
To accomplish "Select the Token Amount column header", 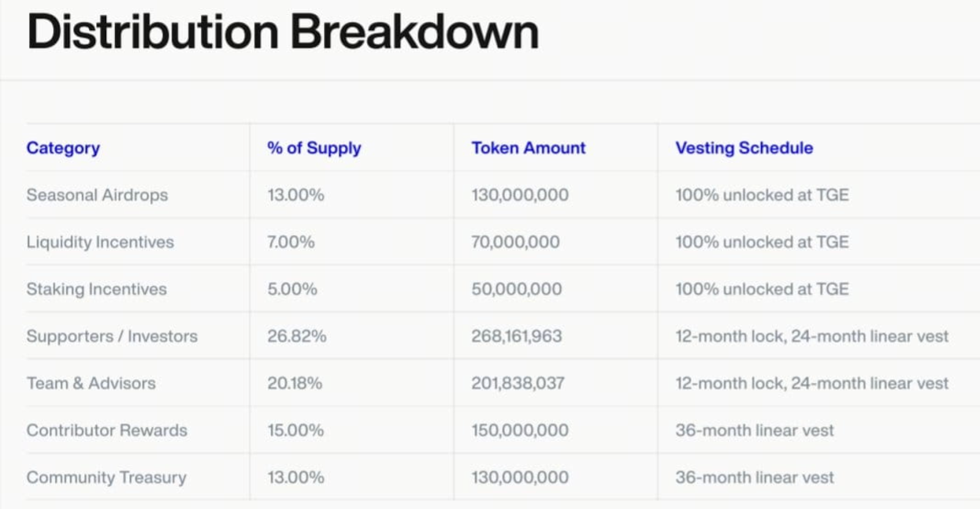I will pos(528,148).
